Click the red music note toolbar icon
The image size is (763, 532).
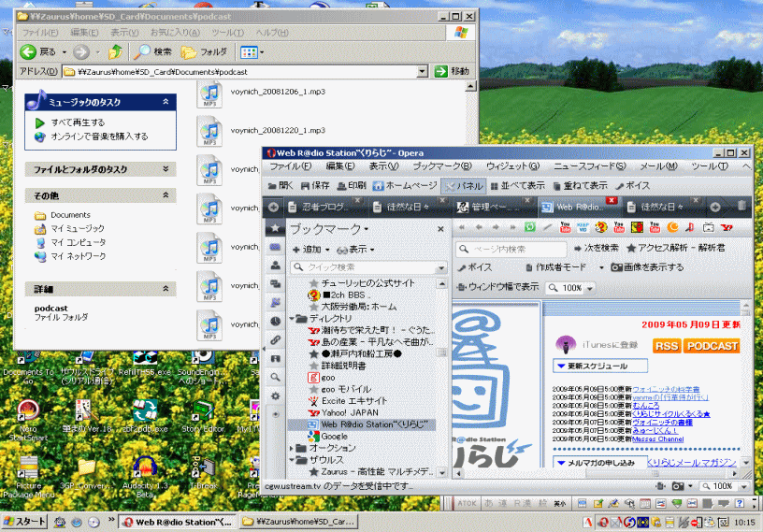pyautogui.click(x=690, y=227)
